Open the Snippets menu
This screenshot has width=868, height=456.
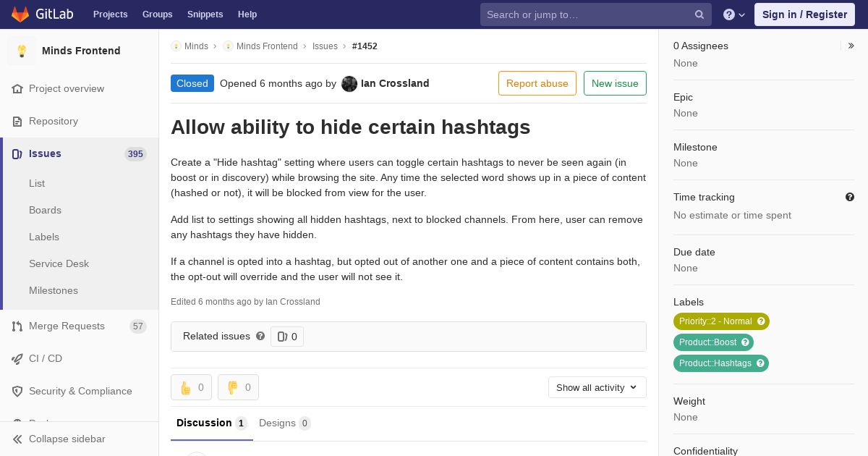(205, 14)
